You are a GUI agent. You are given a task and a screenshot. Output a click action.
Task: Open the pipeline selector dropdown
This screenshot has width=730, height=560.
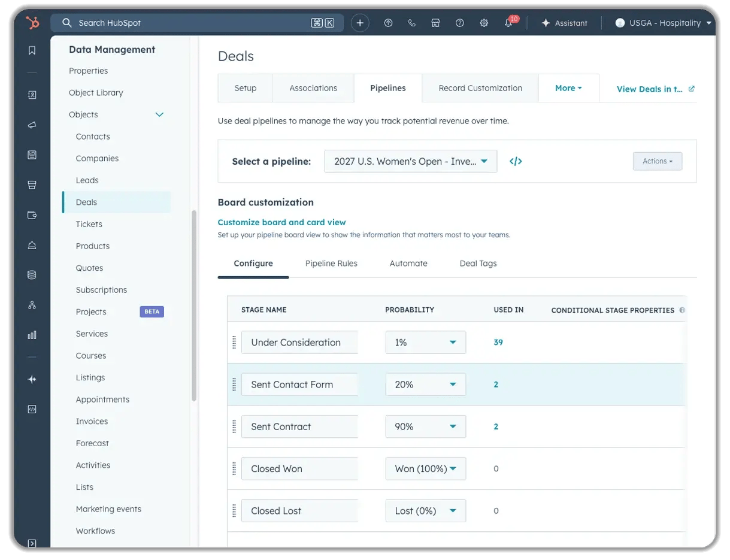point(410,161)
